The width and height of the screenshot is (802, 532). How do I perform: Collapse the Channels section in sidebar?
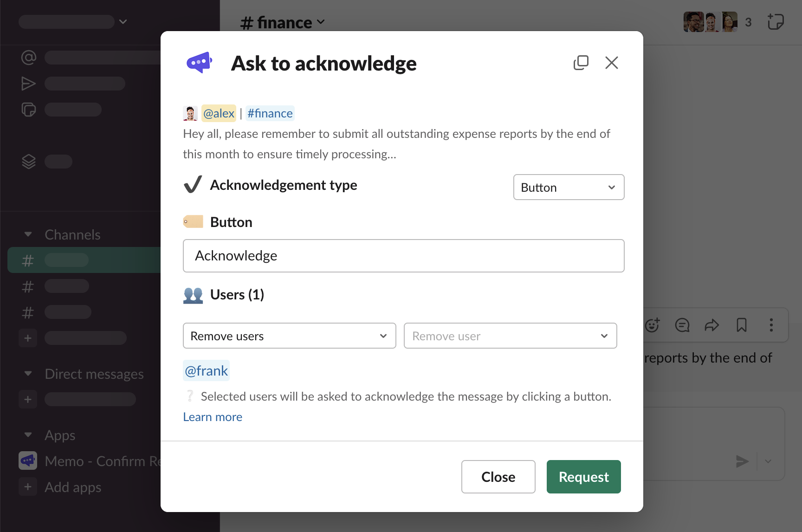pos(28,234)
